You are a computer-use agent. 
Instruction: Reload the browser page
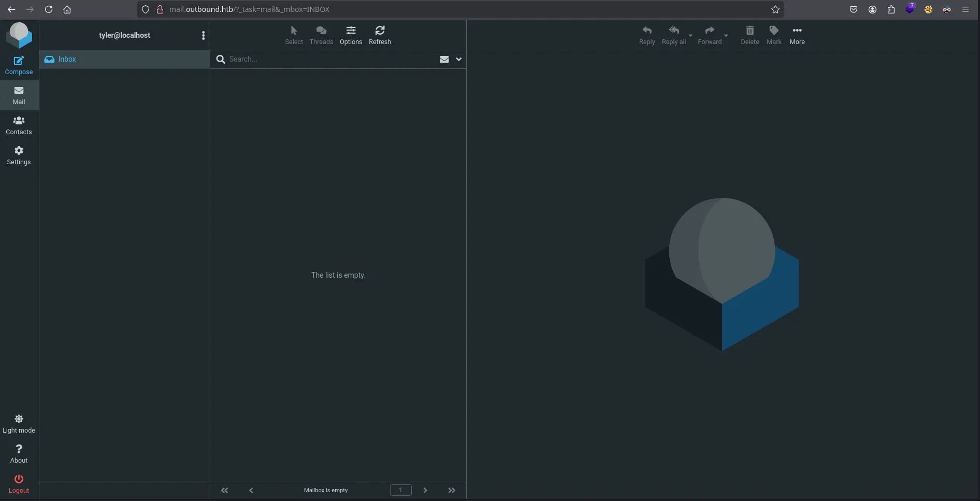(x=49, y=9)
